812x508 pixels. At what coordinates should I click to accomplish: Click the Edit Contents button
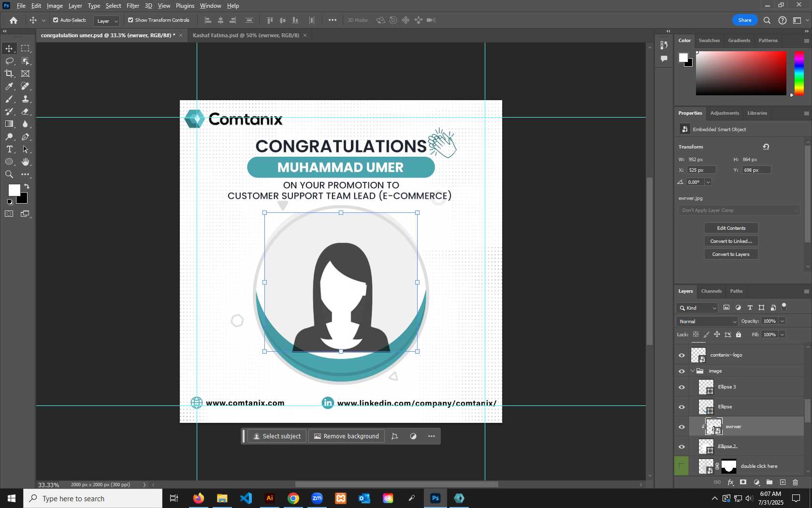tap(731, 228)
